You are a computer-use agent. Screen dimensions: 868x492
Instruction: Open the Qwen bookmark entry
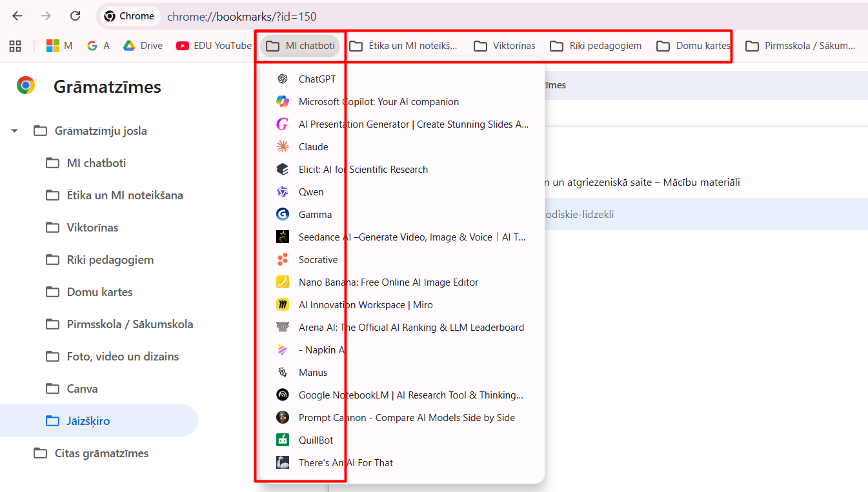tap(402, 192)
